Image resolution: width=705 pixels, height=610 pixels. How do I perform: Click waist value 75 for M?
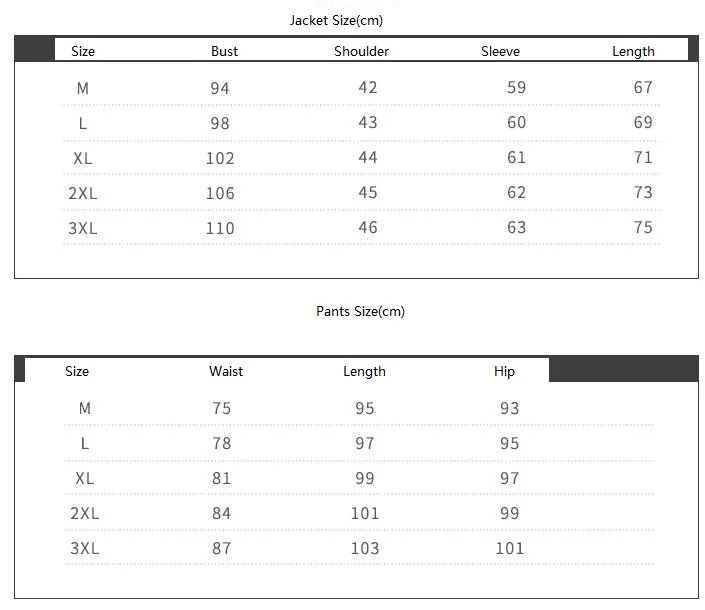coord(222,408)
